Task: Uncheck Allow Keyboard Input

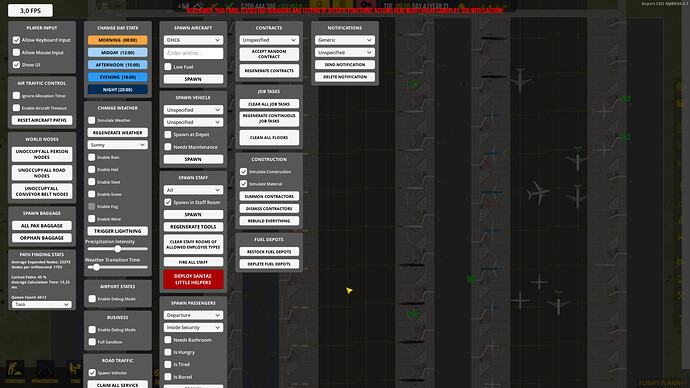Action: point(16,40)
